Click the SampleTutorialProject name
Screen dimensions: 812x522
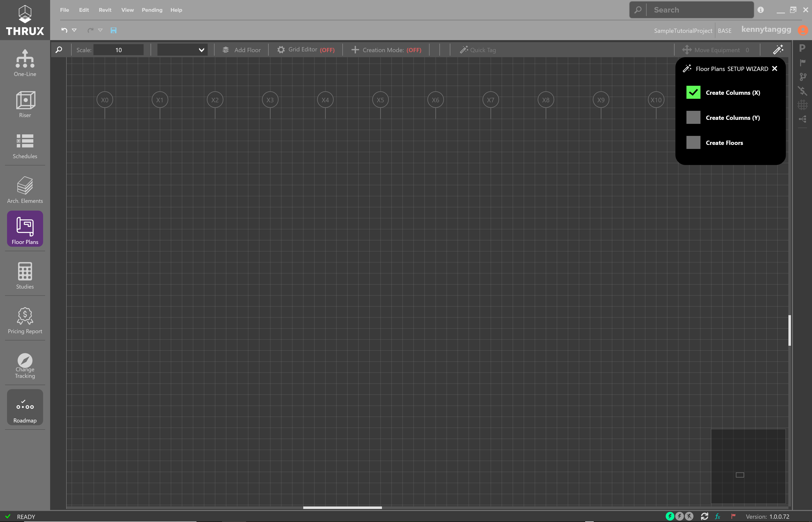(x=683, y=31)
